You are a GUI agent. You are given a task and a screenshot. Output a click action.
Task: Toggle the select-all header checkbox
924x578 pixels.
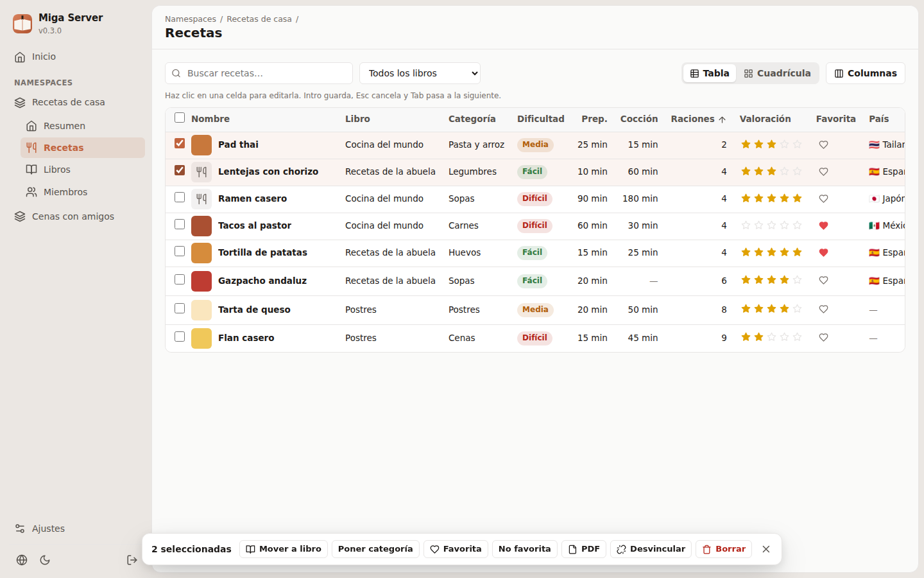tap(180, 118)
